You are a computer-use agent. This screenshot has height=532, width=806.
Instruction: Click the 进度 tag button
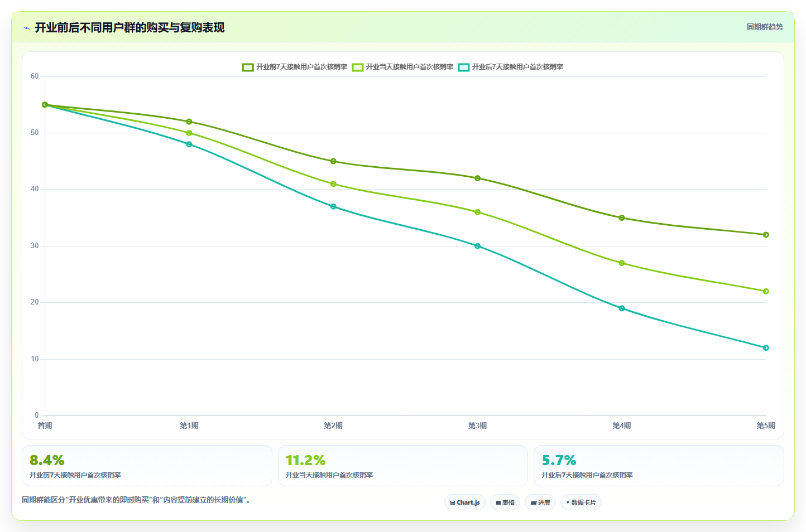540,502
